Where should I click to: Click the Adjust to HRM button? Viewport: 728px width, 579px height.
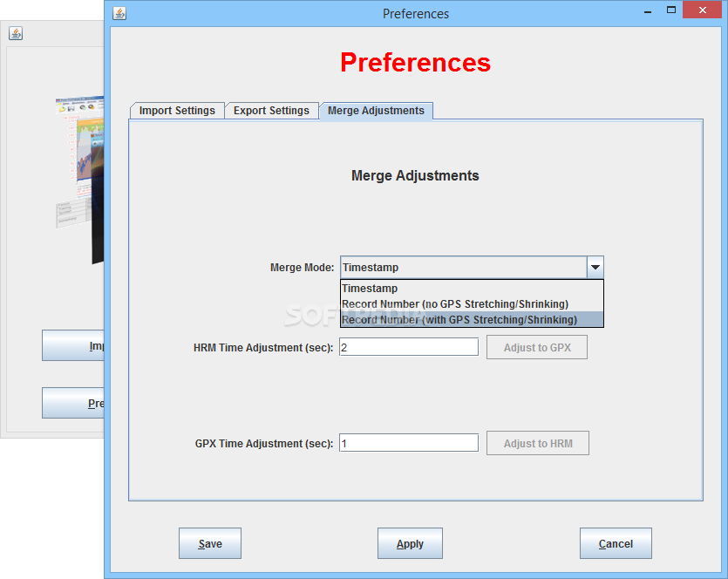538,443
